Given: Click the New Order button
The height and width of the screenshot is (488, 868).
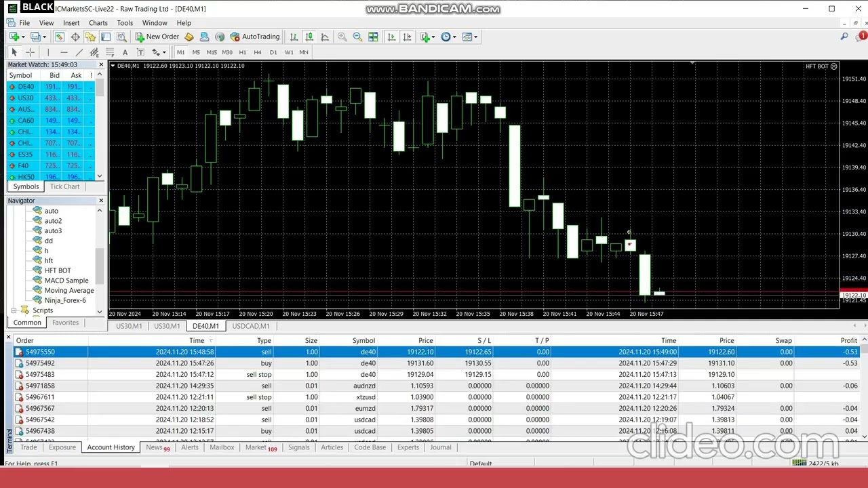Looking at the screenshot, I should coord(157,37).
